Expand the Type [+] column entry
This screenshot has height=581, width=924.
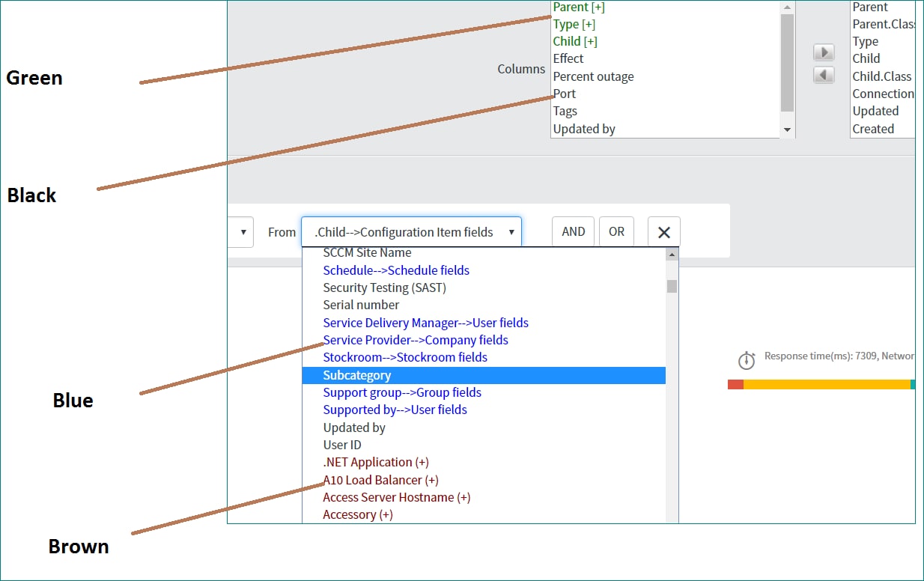point(574,24)
